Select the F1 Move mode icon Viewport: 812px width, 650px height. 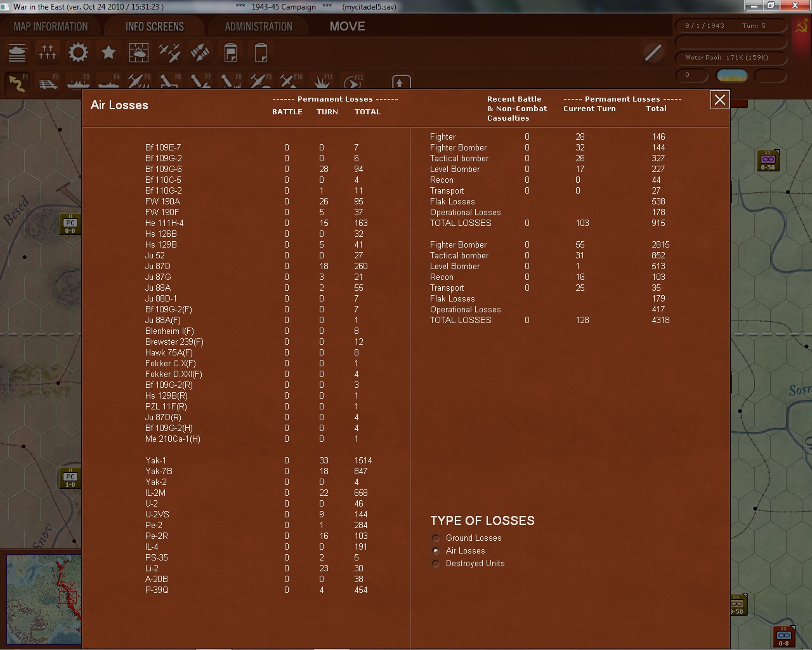tap(17, 83)
